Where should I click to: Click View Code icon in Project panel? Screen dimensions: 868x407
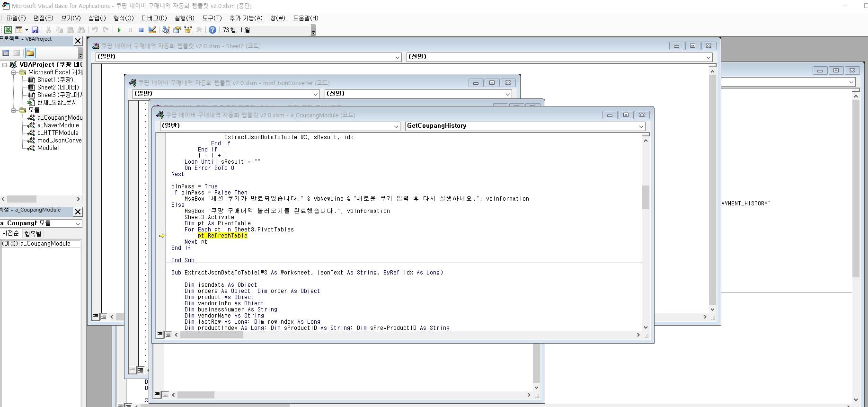(x=6, y=53)
